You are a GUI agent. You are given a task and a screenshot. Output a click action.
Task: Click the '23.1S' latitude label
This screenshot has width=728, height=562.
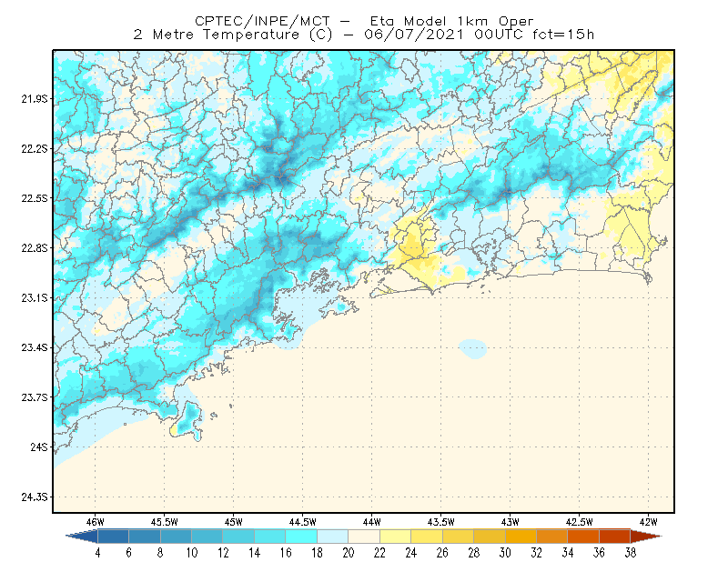[x=35, y=297]
